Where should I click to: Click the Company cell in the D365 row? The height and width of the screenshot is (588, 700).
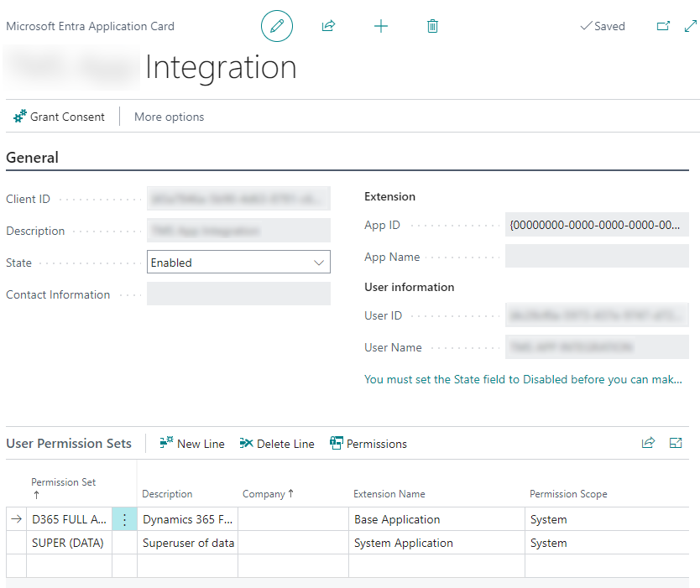click(x=293, y=519)
